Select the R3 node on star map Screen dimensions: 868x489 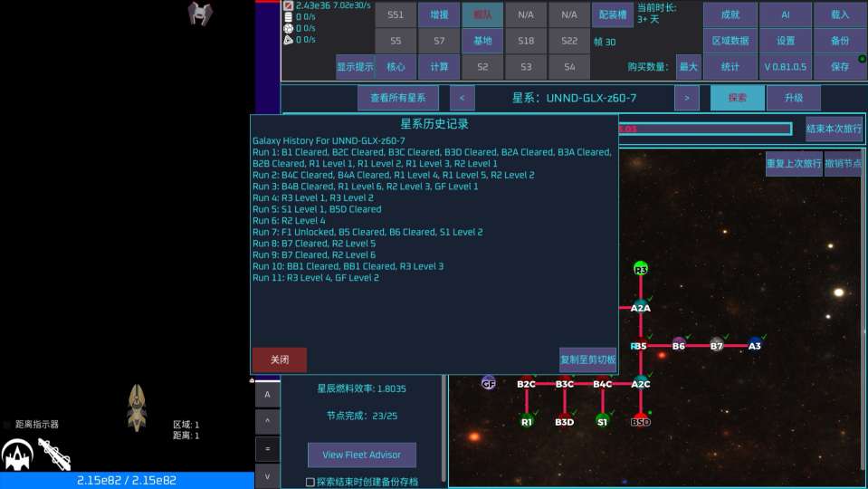point(641,269)
